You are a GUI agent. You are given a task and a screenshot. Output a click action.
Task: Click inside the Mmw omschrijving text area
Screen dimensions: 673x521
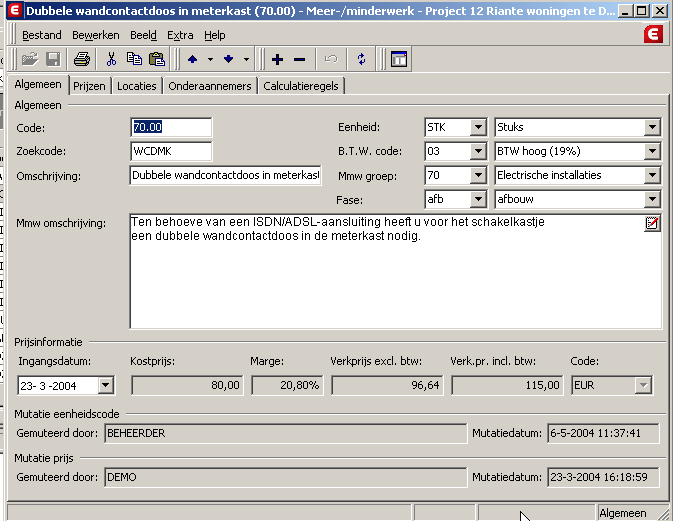395,272
